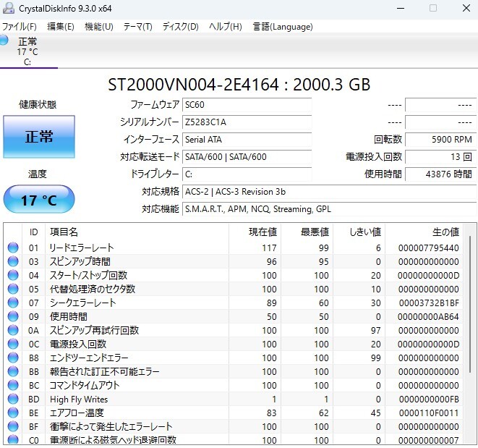
Task: Click the 回転数 field 5900 RPM
Action: coord(440,140)
